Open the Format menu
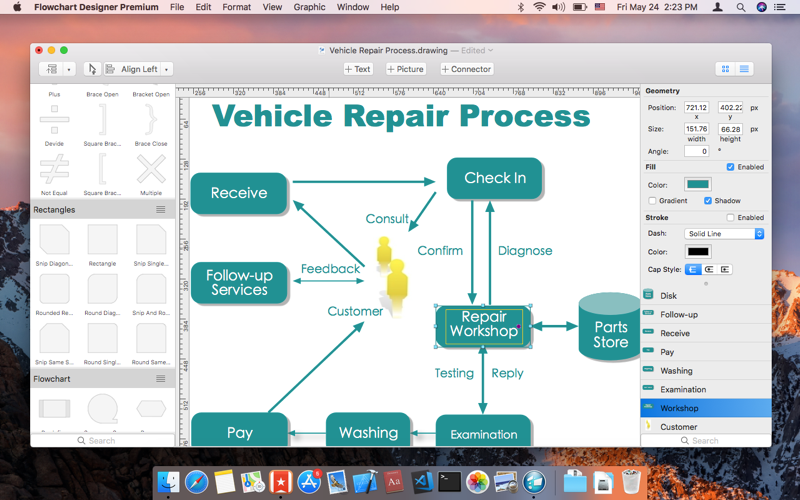Image resolution: width=800 pixels, height=500 pixels. [236, 7]
